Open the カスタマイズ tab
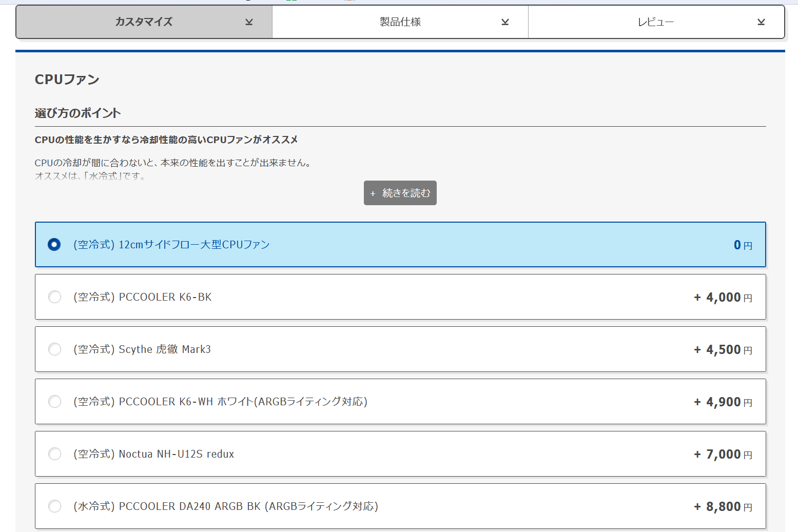Viewport: 798px width, 532px height. tap(144, 22)
